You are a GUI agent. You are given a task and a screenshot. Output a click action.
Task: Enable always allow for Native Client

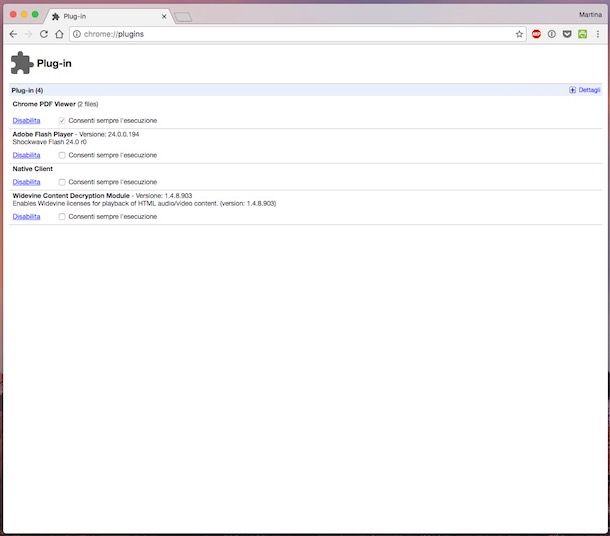(x=62, y=182)
